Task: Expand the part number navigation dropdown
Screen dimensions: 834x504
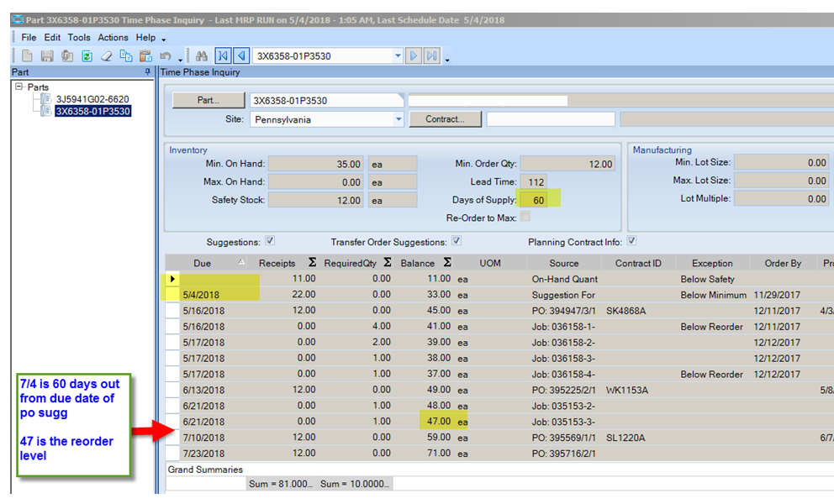Action: [x=398, y=56]
